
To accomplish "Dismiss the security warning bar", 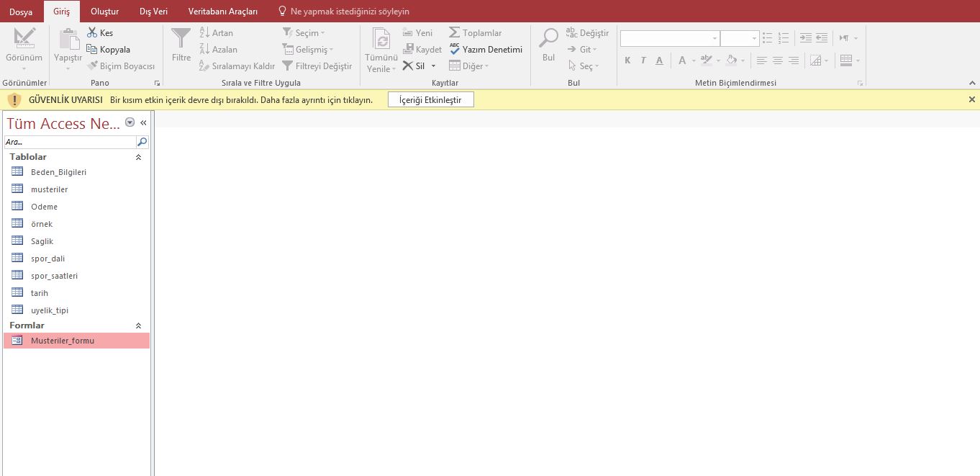I will click(x=971, y=100).
